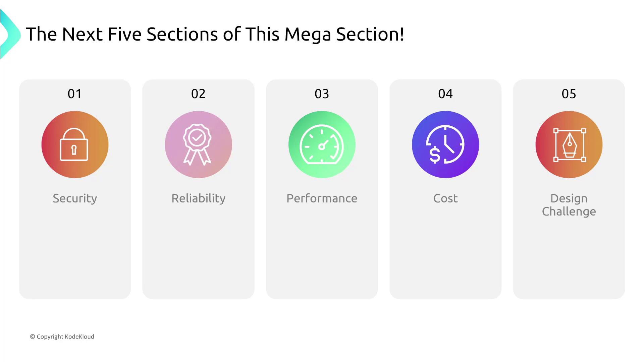Click the Security padlock icon
This screenshot has width=644, height=362.
[74, 144]
